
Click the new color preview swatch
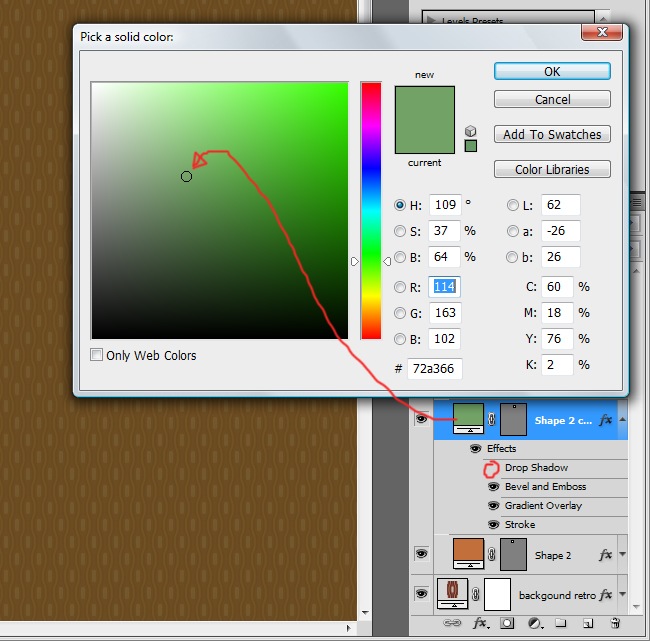tap(425, 103)
